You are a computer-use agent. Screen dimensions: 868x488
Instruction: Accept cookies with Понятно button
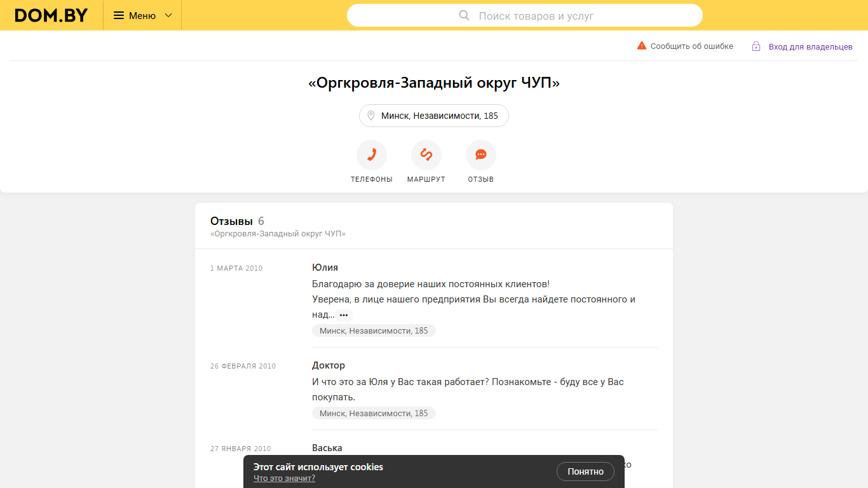click(x=586, y=471)
